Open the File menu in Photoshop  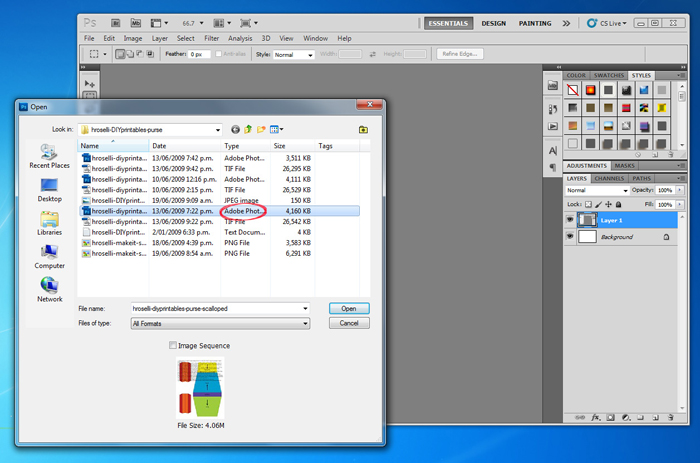(x=89, y=38)
